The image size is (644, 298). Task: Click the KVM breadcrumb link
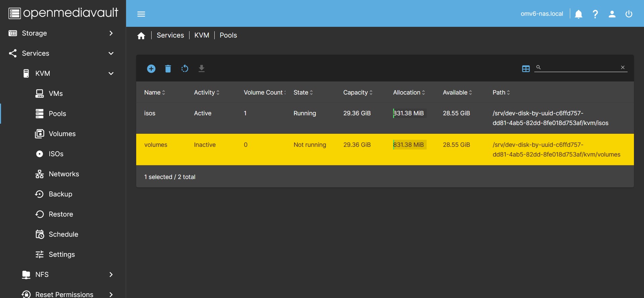[202, 35]
